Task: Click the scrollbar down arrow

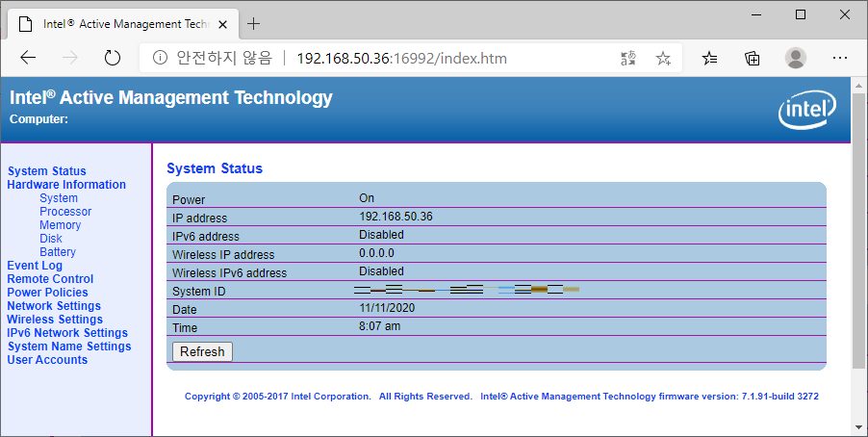Action: pos(858,427)
